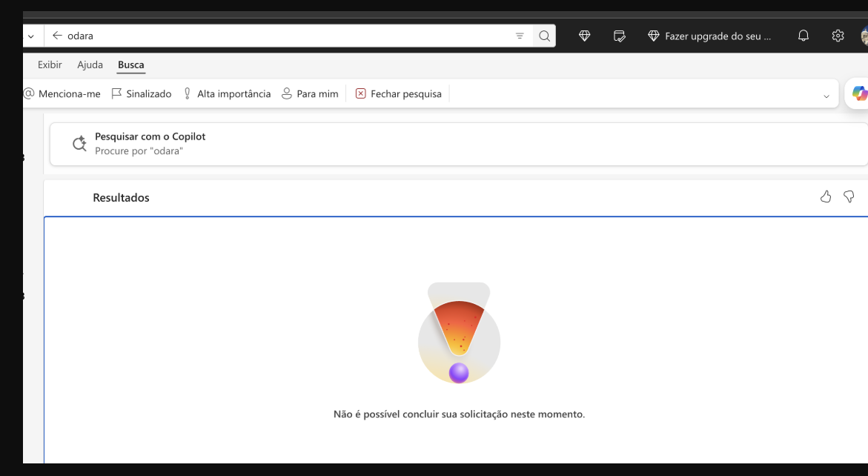Open search filters icon in search box
This screenshot has width=868, height=476.
(520, 36)
